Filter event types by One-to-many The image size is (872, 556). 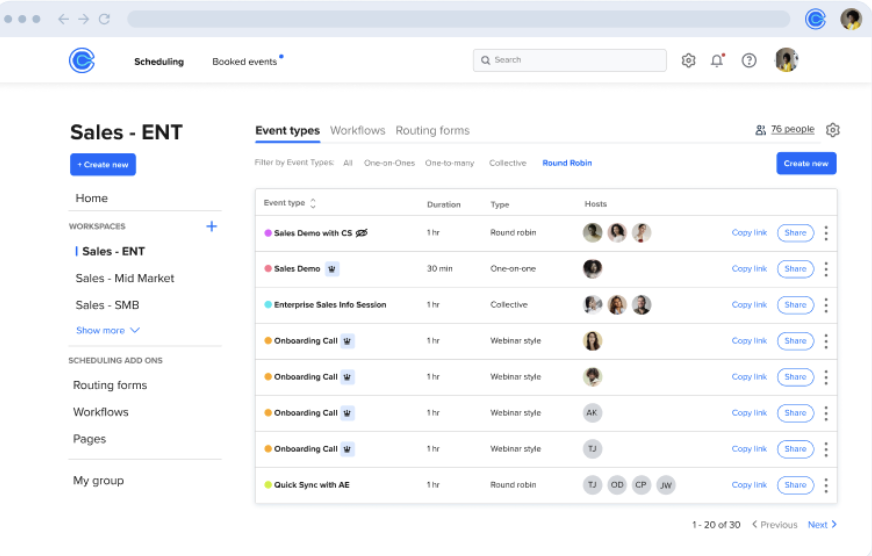[x=449, y=163]
